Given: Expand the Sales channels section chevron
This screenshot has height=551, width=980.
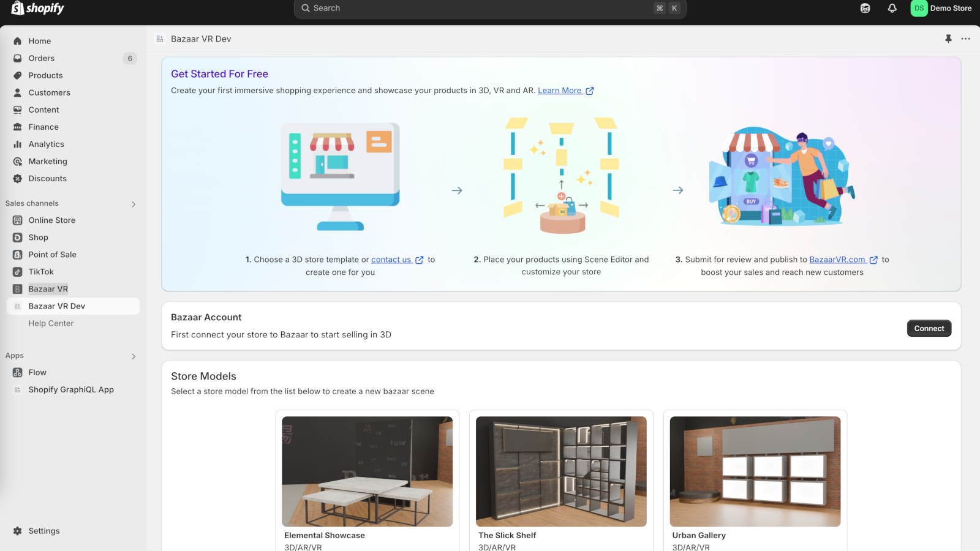Looking at the screenshot, I should tap(134, 204).
